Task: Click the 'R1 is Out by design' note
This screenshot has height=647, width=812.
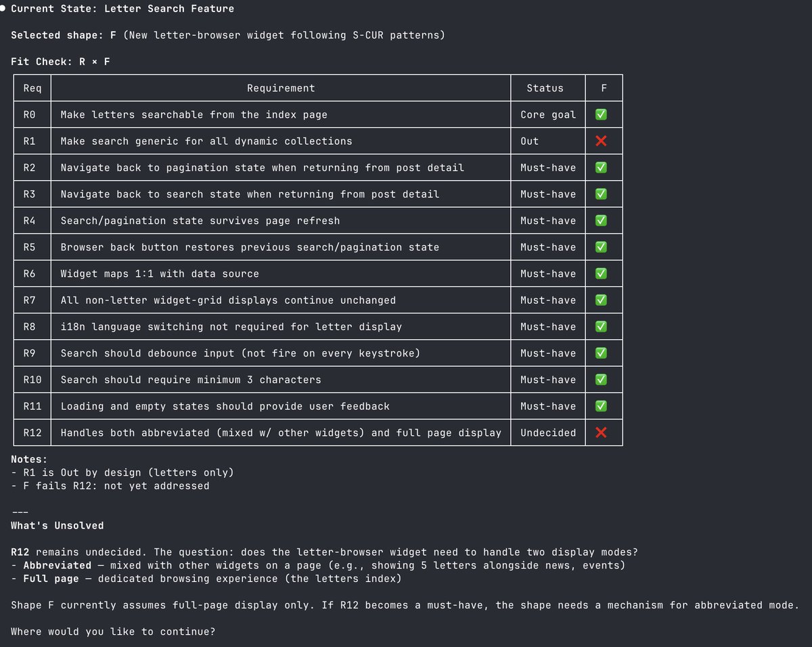Action: (x=122, y=472)
